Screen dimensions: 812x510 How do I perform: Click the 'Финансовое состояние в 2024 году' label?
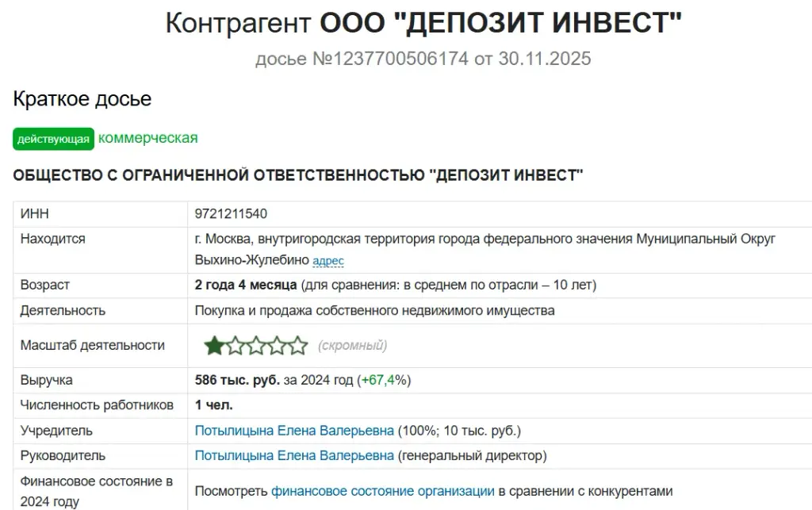[x=96, y=491]
